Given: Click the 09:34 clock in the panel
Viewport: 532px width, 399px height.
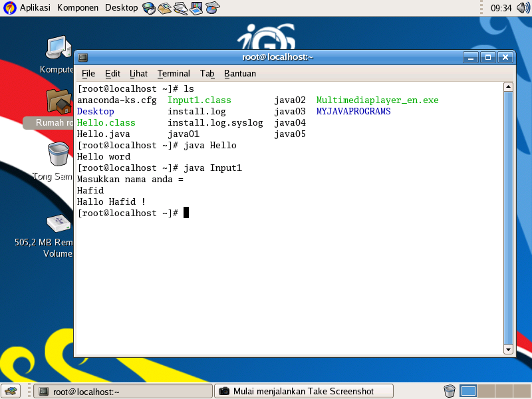Looking at the screenshot, I should (501, 8).
